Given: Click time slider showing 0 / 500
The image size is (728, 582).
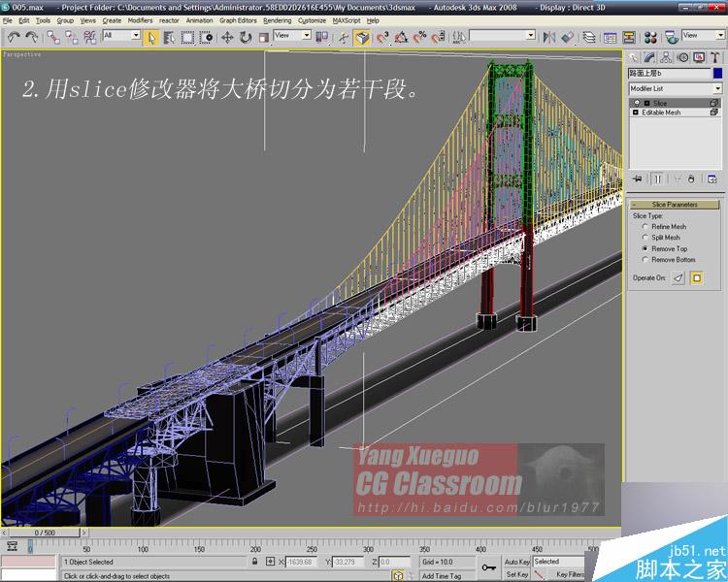Looking at the screenshot, I should pyautogui.click(x=45, y=533).
